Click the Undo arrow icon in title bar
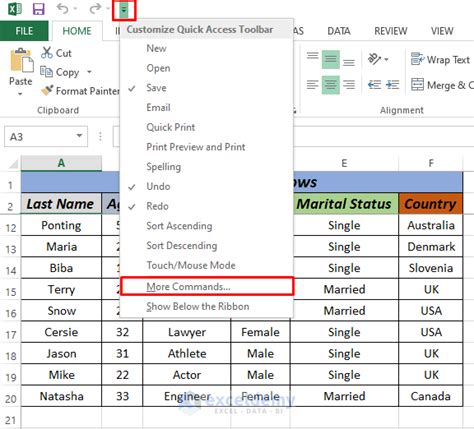The height and width of the screenshot is (429, 474). 63,8
